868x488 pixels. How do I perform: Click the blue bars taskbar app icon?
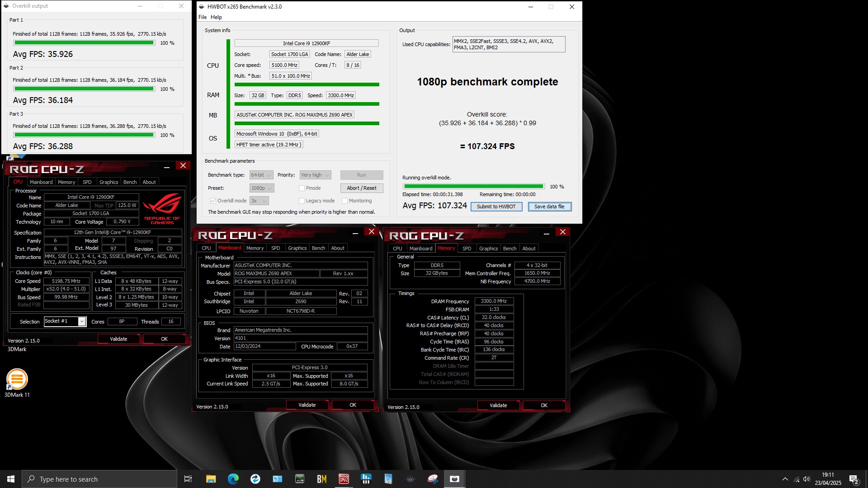click(366, 479)
